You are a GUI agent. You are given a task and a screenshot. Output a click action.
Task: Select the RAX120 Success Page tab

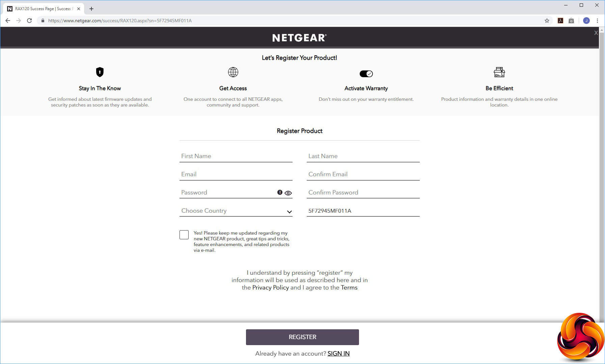coord(43,9)
